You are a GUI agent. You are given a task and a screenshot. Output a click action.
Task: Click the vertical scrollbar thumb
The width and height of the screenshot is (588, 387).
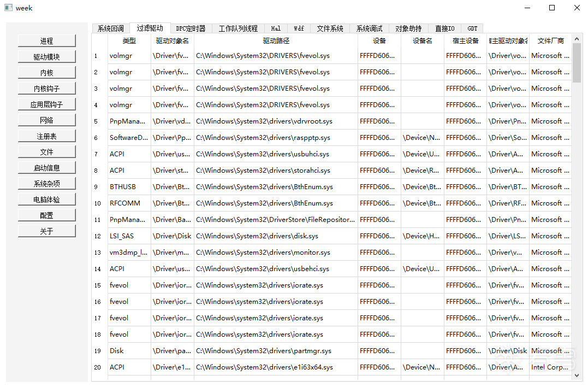click(577, 62)
